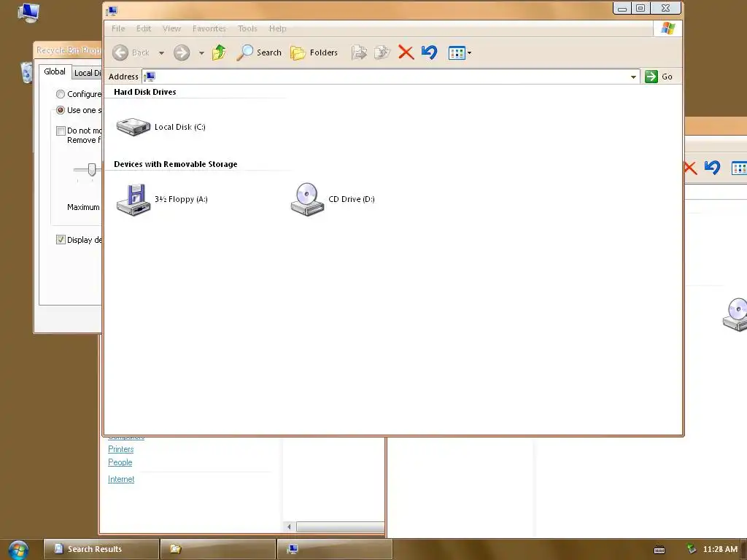
Task: Click the Go button
Action: (x=659, y=77)
